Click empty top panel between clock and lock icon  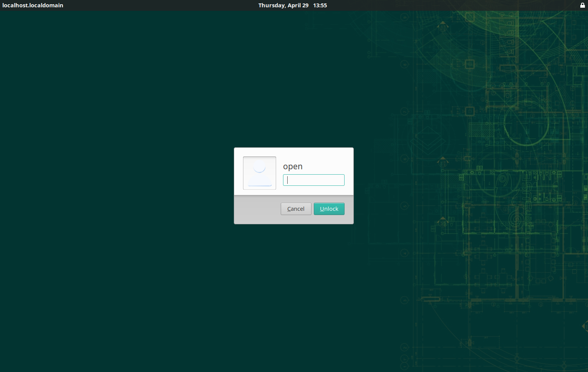pos(454,5)
